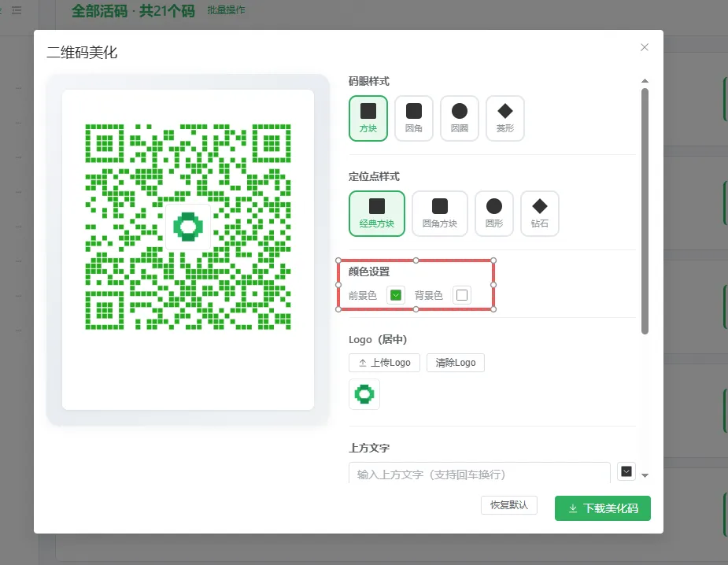Click the 二维码美化 dialog title

[82, 53]
